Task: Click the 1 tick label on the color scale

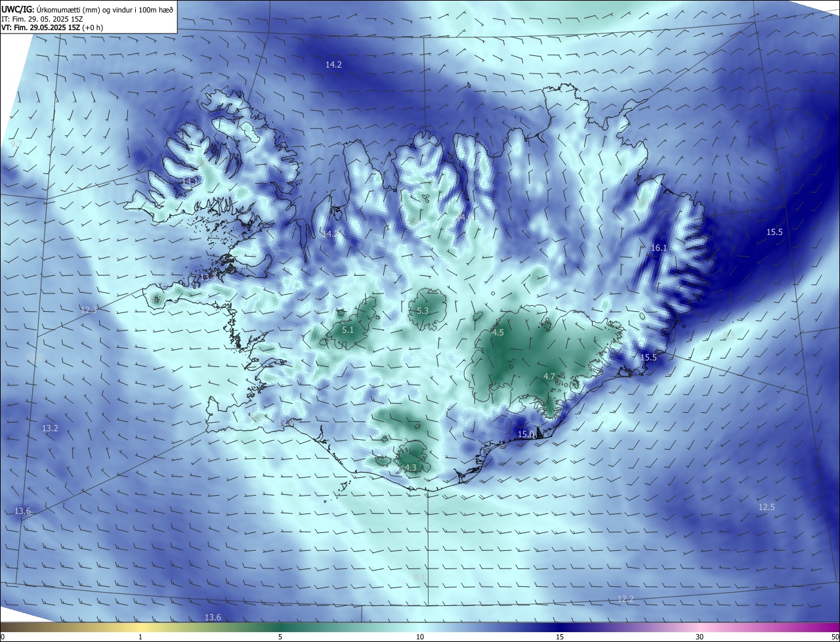Action: (140, 637)
